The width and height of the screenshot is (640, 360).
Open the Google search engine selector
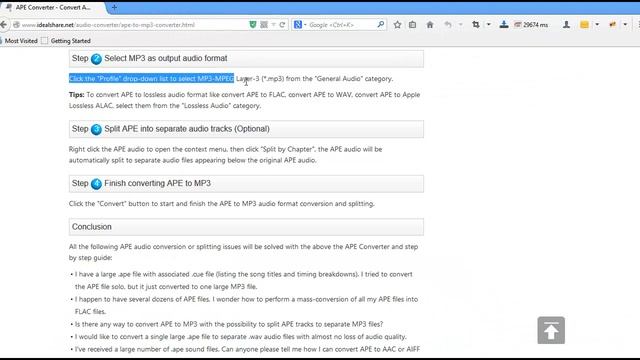pos(300,25)
